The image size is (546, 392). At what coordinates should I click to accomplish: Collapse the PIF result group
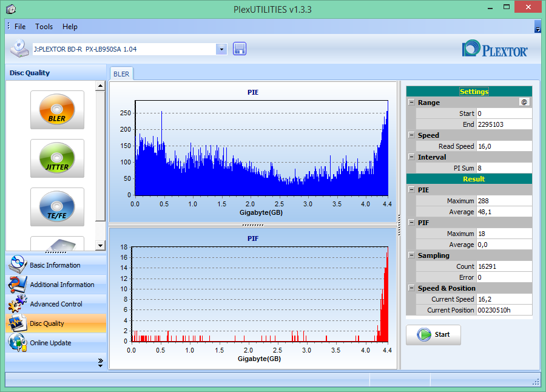411,222
